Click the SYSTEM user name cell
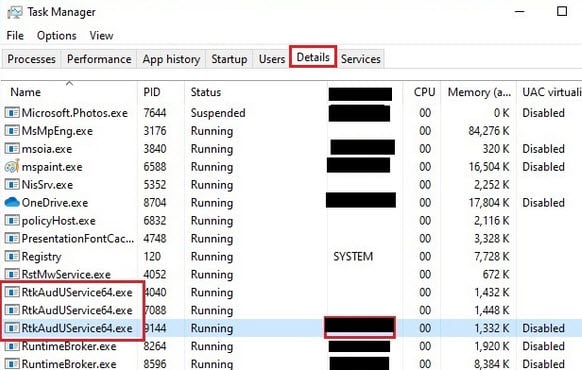 pyautogui.click(x=353, y=256)
